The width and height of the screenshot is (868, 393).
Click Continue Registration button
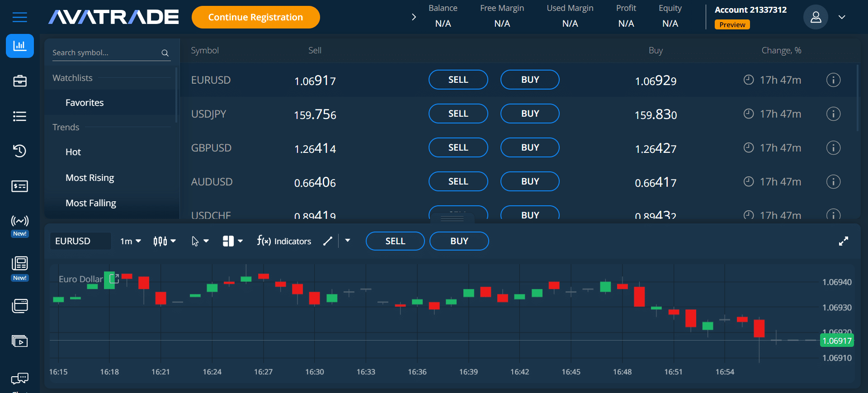256,17
